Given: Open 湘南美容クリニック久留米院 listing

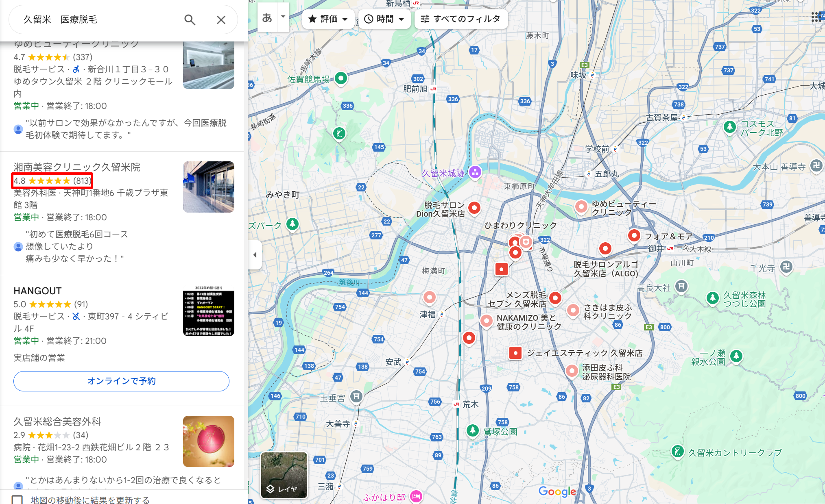Looking at the screenshot, I should tap(77, 167).
